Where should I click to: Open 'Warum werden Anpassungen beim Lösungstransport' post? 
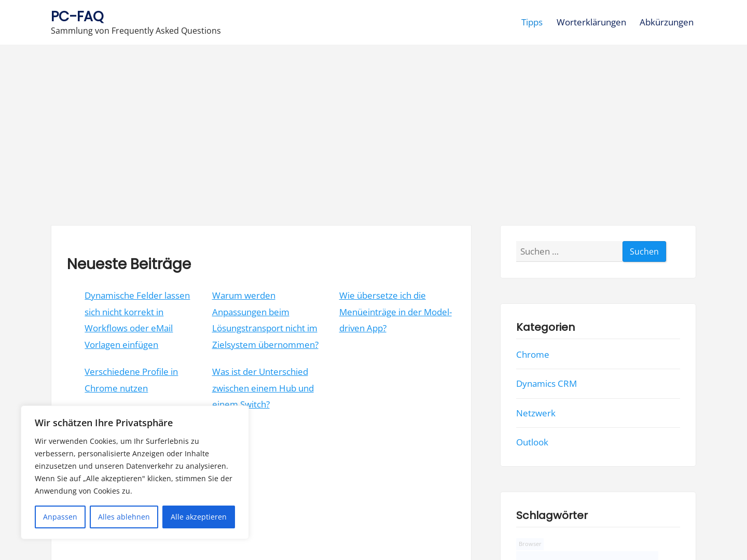pos(265,320)
